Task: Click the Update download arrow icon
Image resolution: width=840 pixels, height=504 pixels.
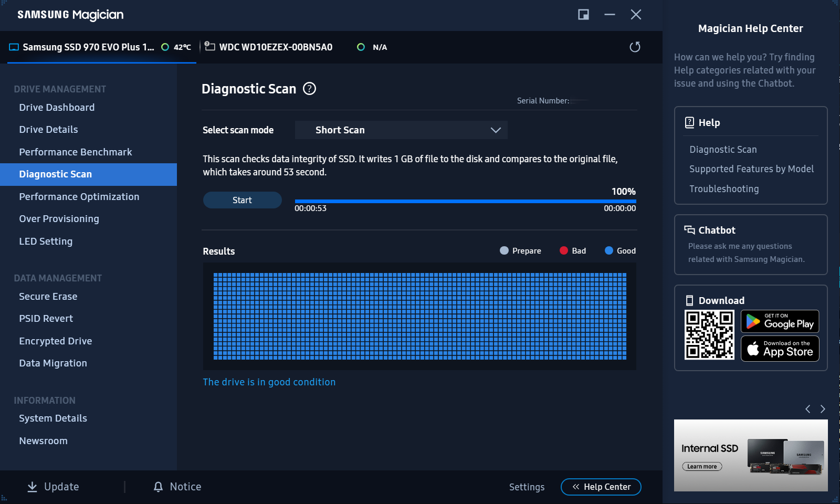Action: pos(32,487)
